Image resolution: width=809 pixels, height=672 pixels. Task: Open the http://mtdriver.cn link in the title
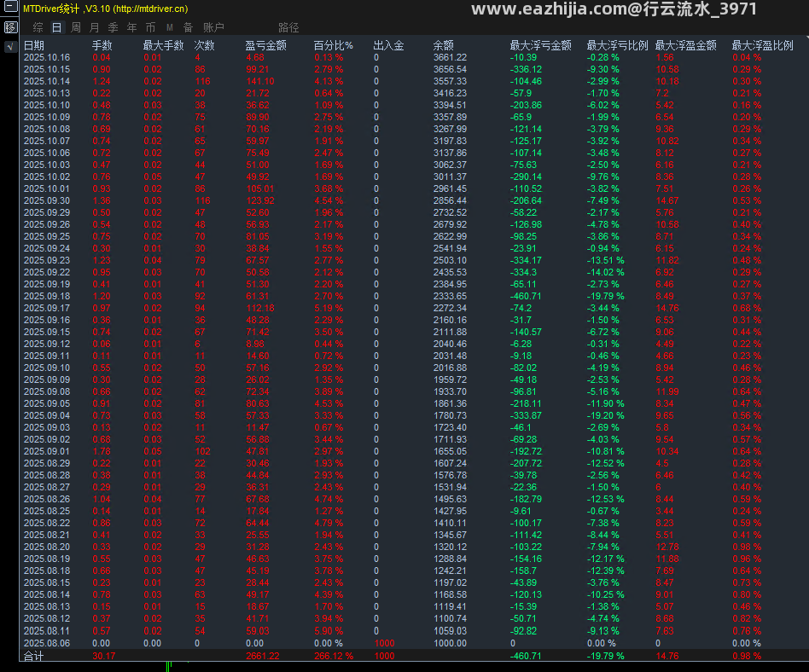151,9
